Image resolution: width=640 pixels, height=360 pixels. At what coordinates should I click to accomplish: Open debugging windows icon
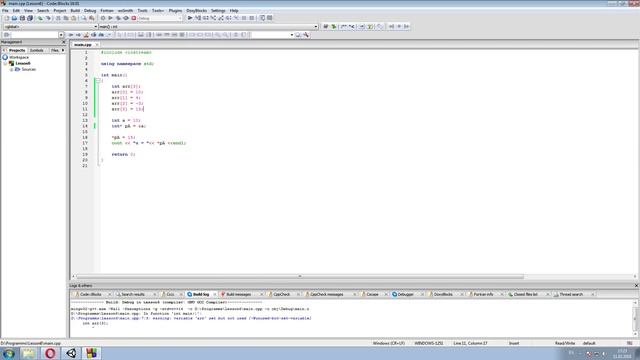[262, 18]
